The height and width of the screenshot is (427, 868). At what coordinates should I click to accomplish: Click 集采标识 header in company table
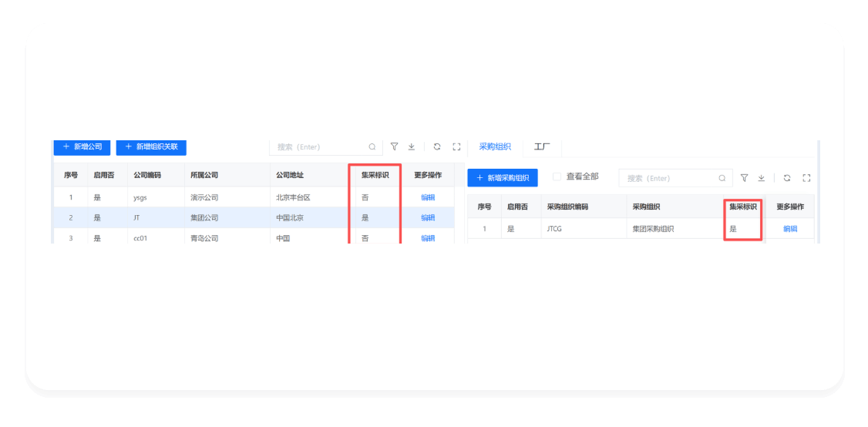pos(375,175)
